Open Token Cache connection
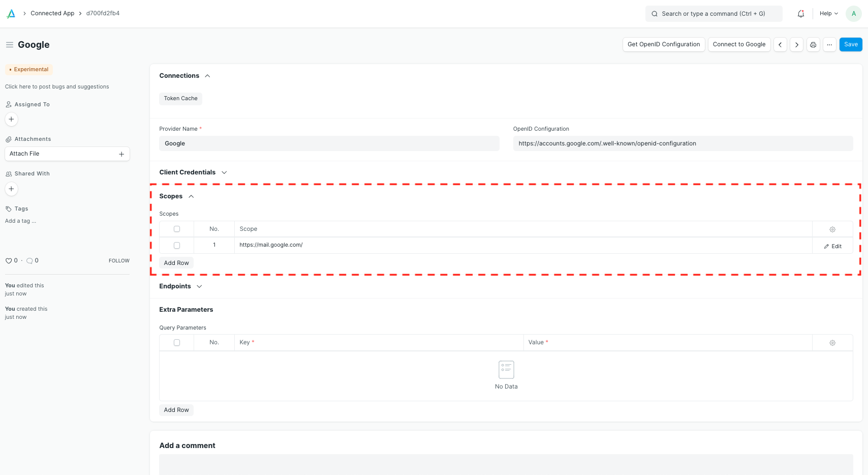This screenshot has width=868, height=475. 180,99
